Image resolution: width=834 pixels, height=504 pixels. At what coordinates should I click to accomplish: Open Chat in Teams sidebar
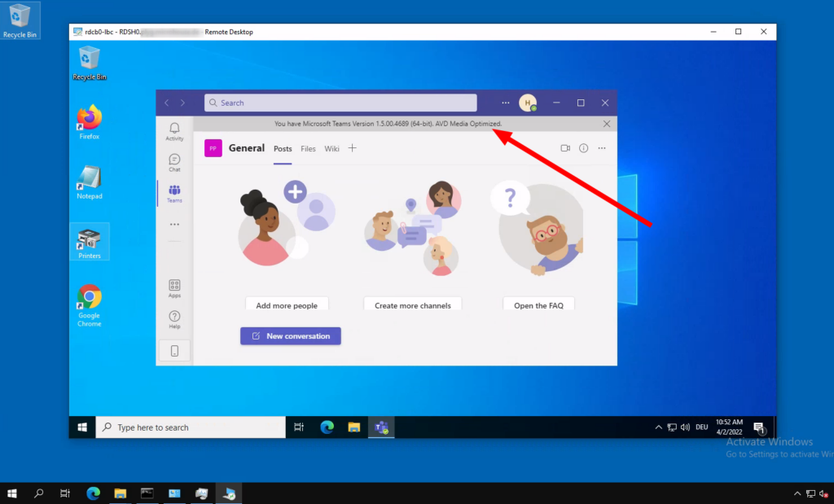pyautogui.click(x=174, y=163)
